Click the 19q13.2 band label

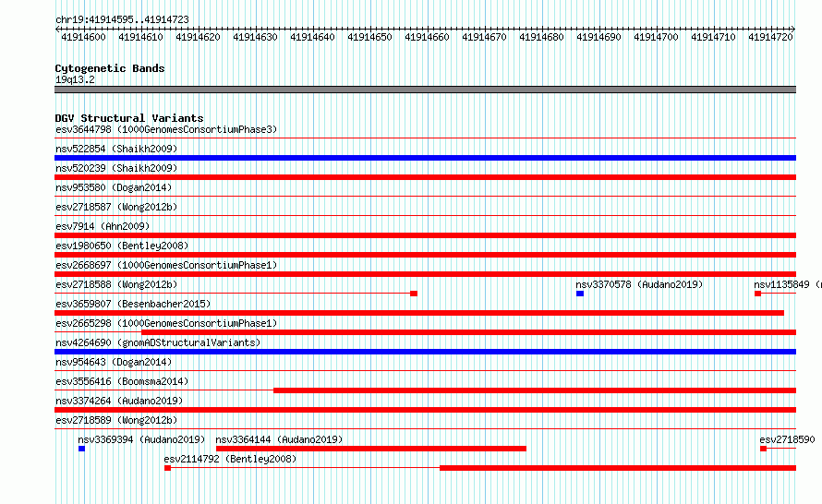pyautogui.click(x=75, y=79)
